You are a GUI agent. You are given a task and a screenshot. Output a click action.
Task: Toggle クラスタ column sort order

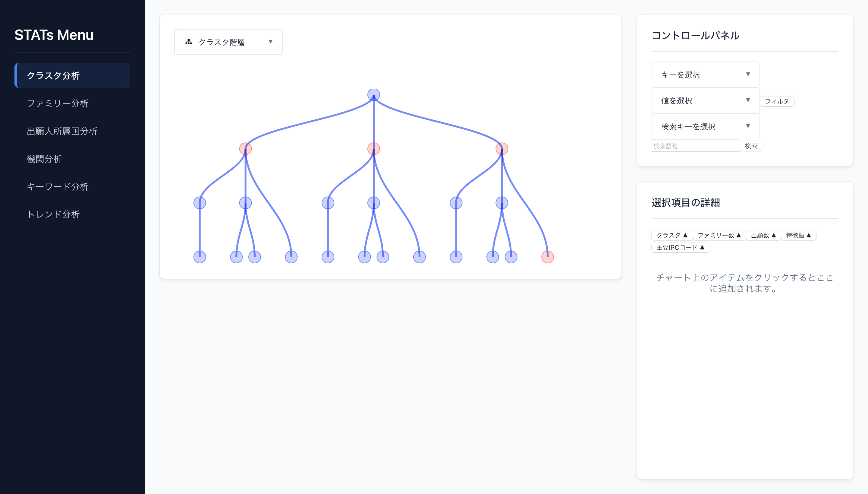[672, 235]
